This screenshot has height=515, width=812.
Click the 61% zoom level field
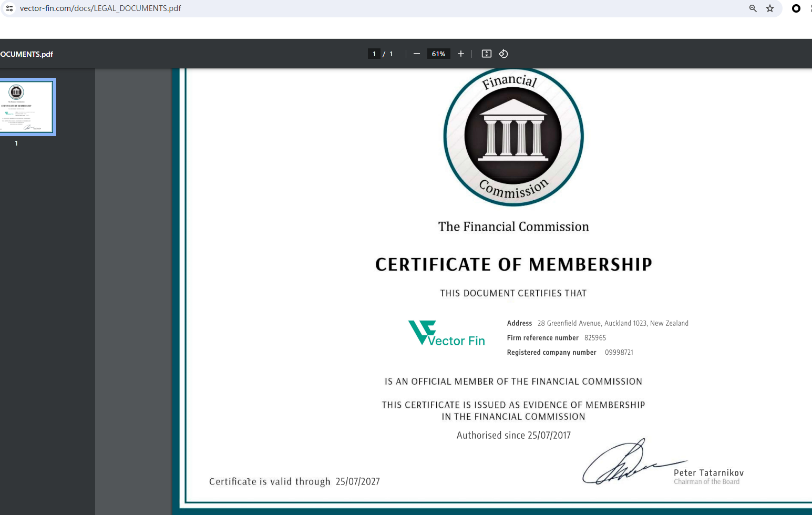click(438, 54)
